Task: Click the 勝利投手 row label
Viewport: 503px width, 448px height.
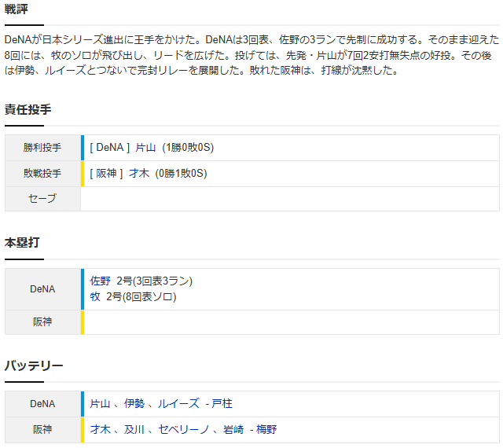Action: (42, 148)
